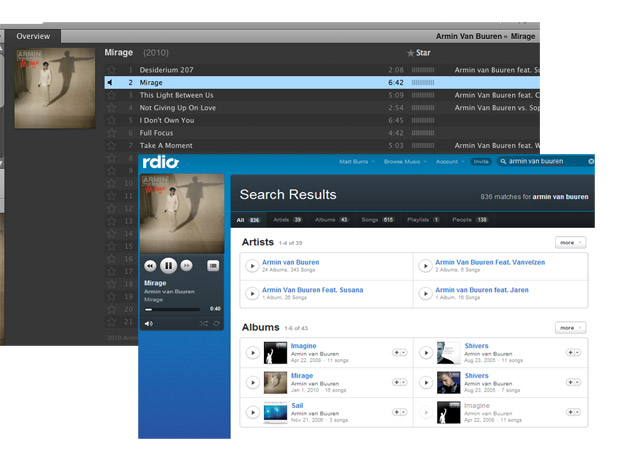Play the Shivers album with 7 songs
The image size is (630, 457).
(426, 383)
